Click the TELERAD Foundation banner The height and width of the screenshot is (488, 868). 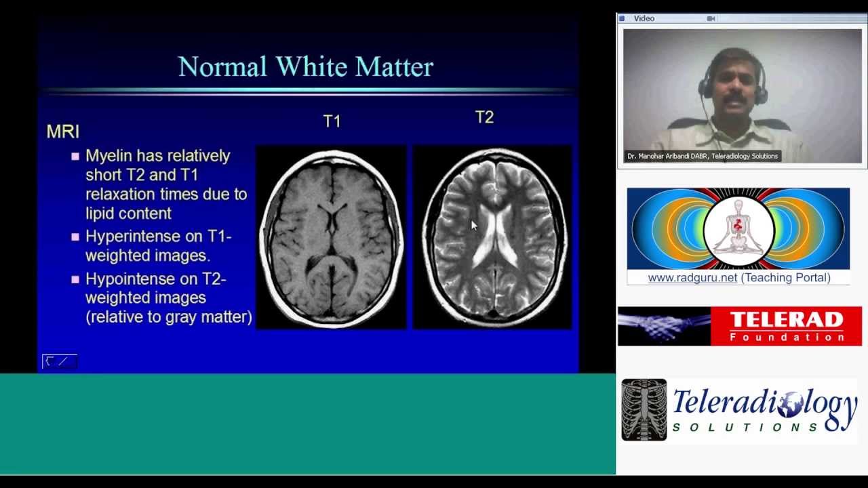pos(740,326)
